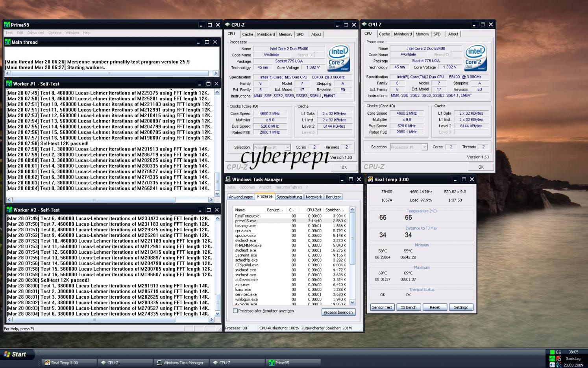Click Task-Manager title bar icon
588x368 pixels.
click(228, 179)
